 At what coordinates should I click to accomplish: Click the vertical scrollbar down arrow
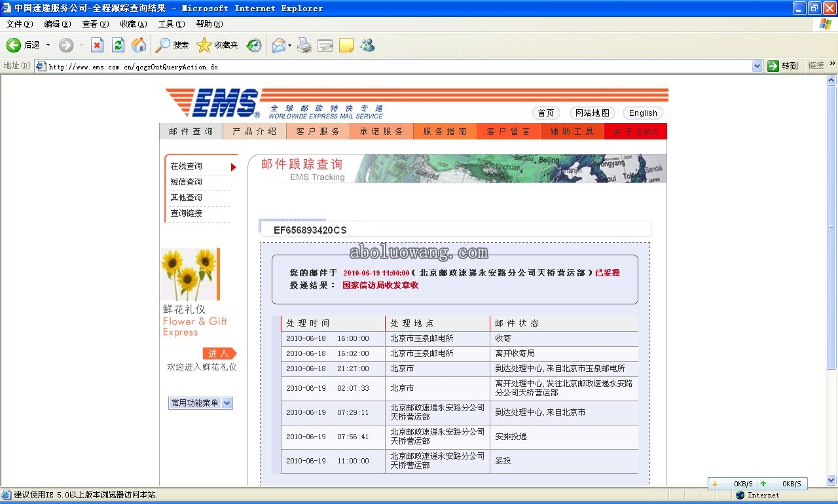click(831, 480)
